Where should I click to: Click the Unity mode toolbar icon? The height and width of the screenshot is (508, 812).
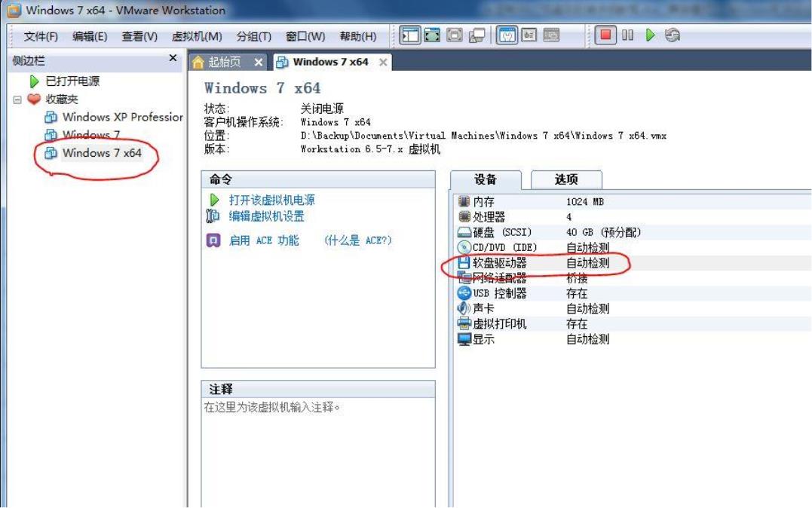478,35
